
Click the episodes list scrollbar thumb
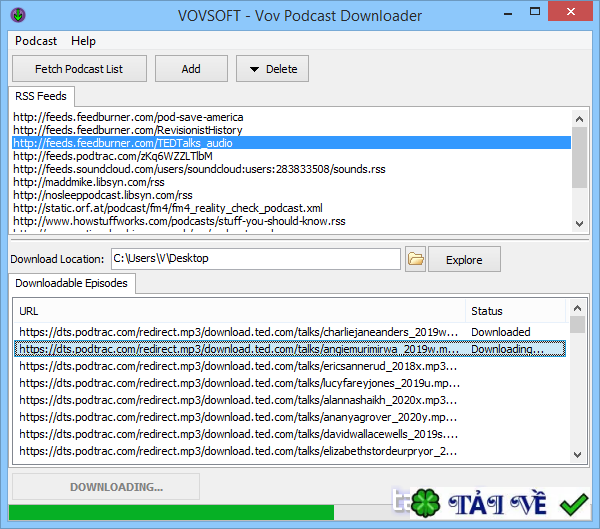pos(577,325)
